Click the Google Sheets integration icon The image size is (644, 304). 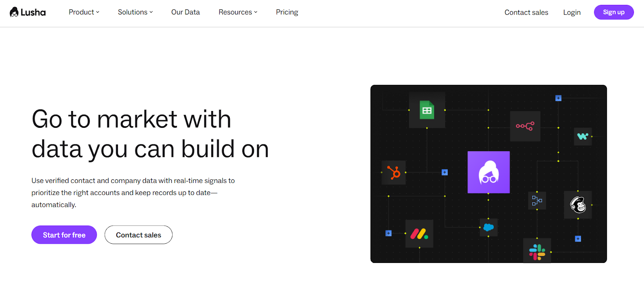point(427,110)
